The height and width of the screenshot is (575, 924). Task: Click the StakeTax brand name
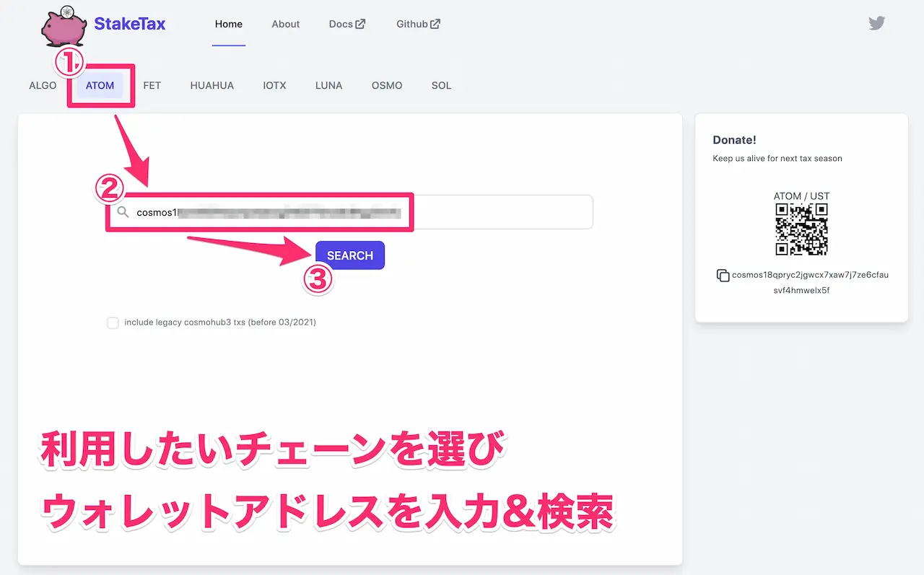(x=130, y=24)
